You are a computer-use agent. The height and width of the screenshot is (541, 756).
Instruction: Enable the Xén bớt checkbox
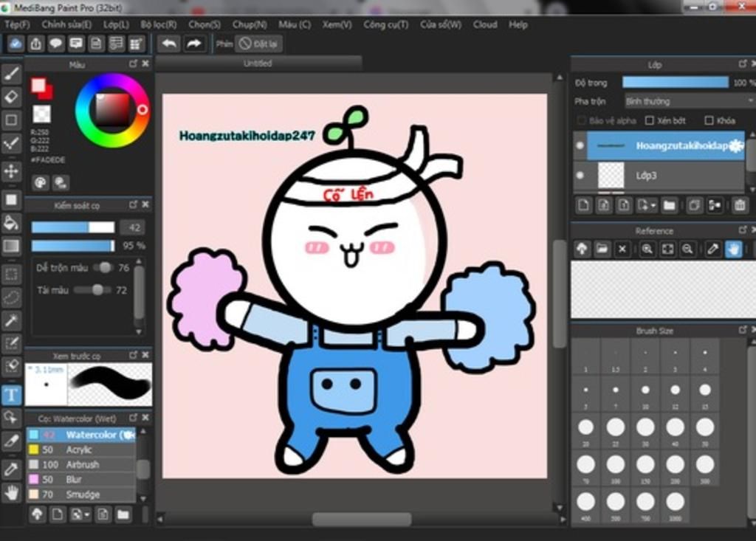click(x=650, y=120)
